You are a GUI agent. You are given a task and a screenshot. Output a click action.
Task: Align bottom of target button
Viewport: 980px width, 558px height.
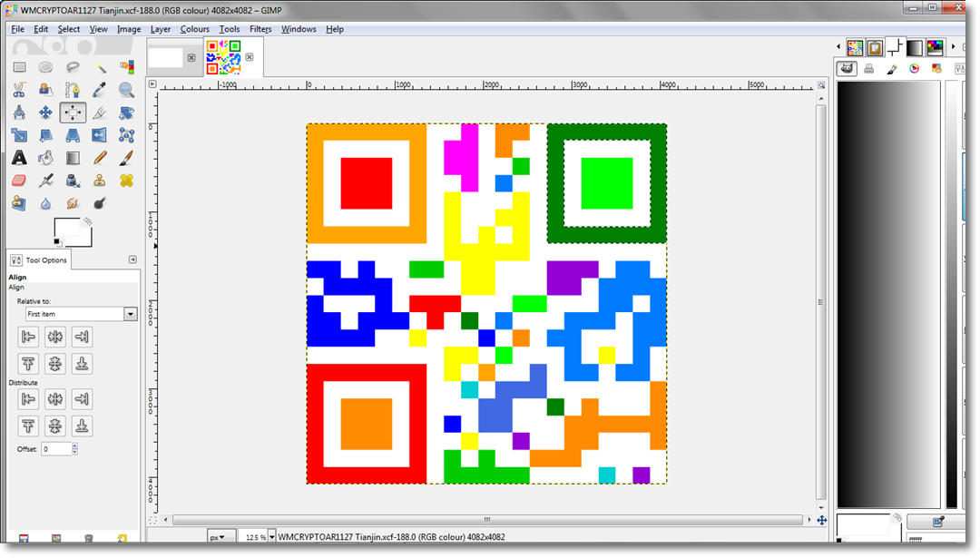coord(82,364)
